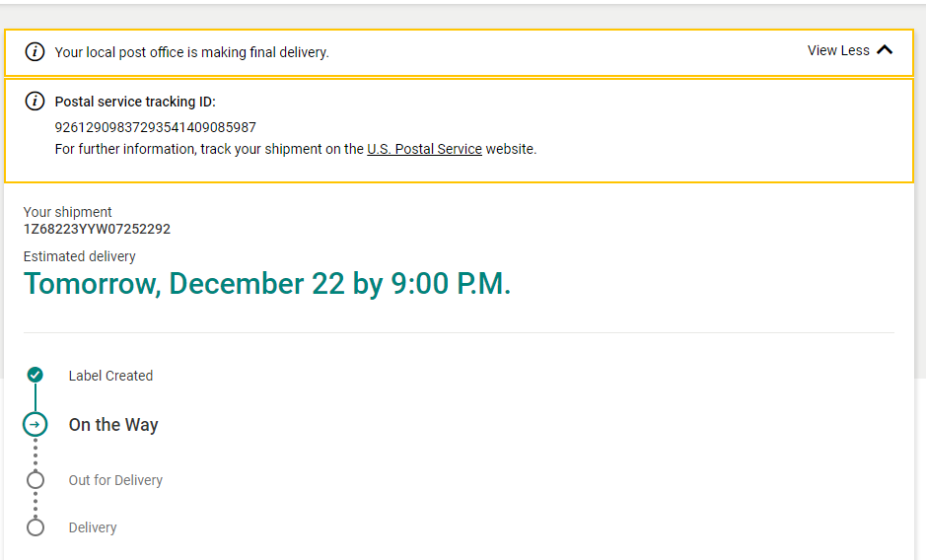Click the Out for Delivery step label
Screen dimensions: 926x560
coord(115,480)
